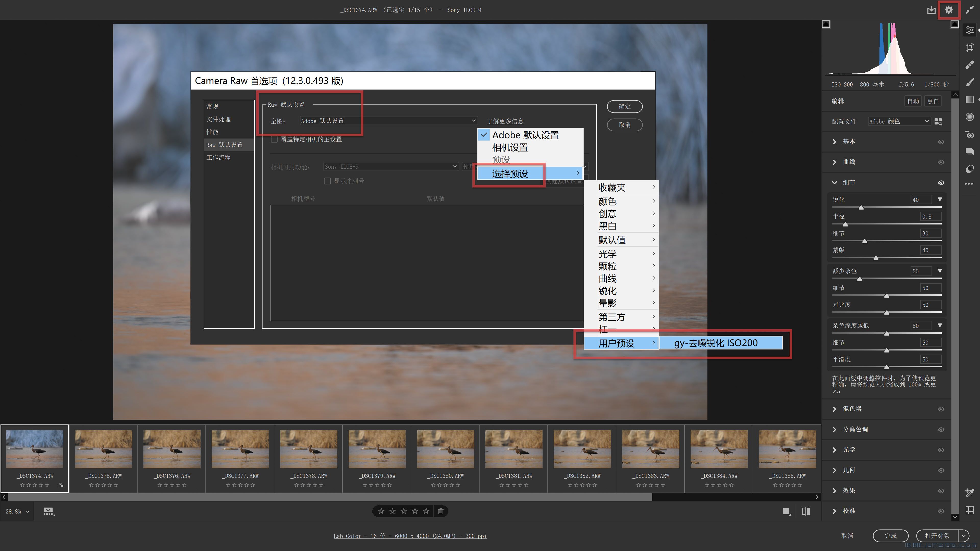Select the Crop tool in right toolbar

[970, 47]
